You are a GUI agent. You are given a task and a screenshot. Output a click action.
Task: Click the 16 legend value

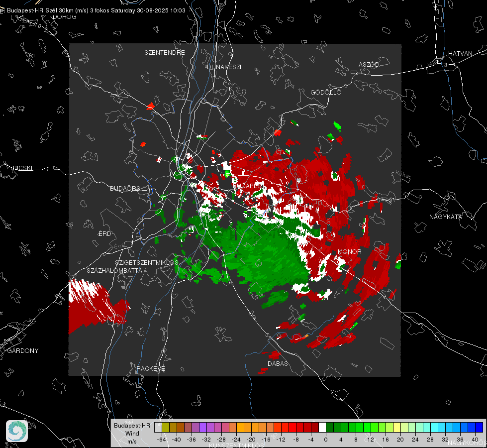(x=386, y=440)
